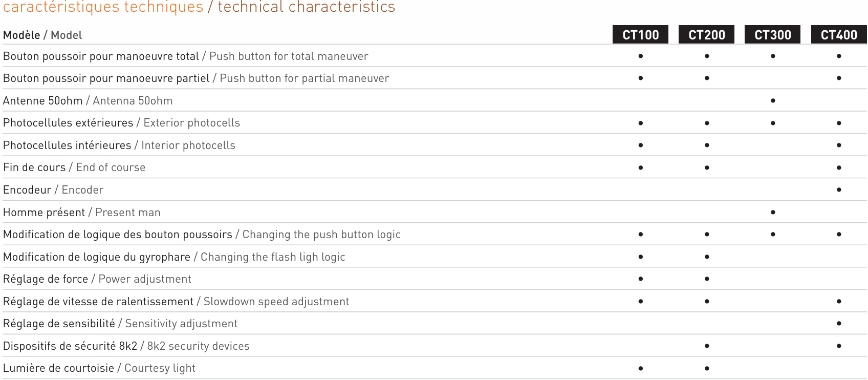Viewport: 868px width, 380px height.
Task: Click Slowdown speed adjustment row label
Action: (176, 302)
